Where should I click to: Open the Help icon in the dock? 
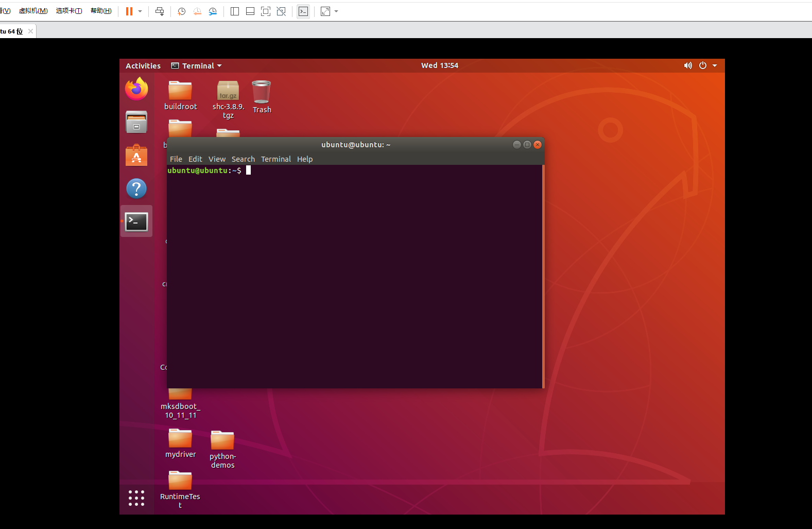[136, 189]
